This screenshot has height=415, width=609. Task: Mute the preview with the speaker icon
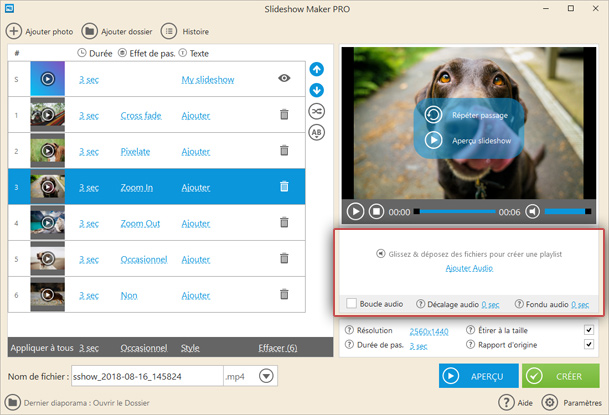coord(532,212)
